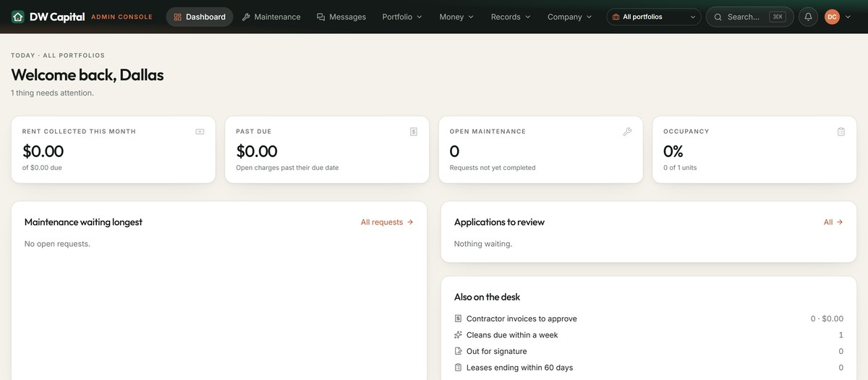Click the DW Capital house logo icon

(x=18, y=17)
